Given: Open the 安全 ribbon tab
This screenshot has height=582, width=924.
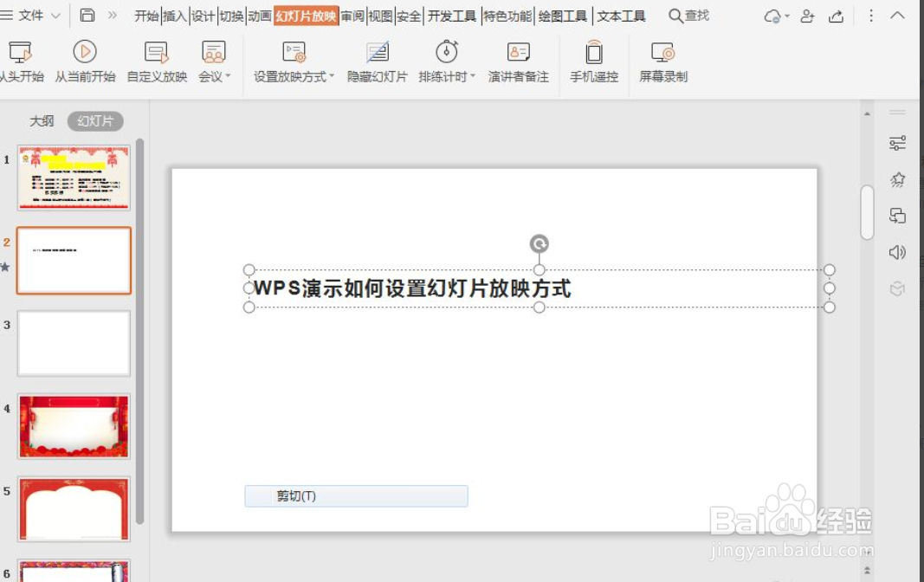Looking at the screenshot, I should (409, 16).
